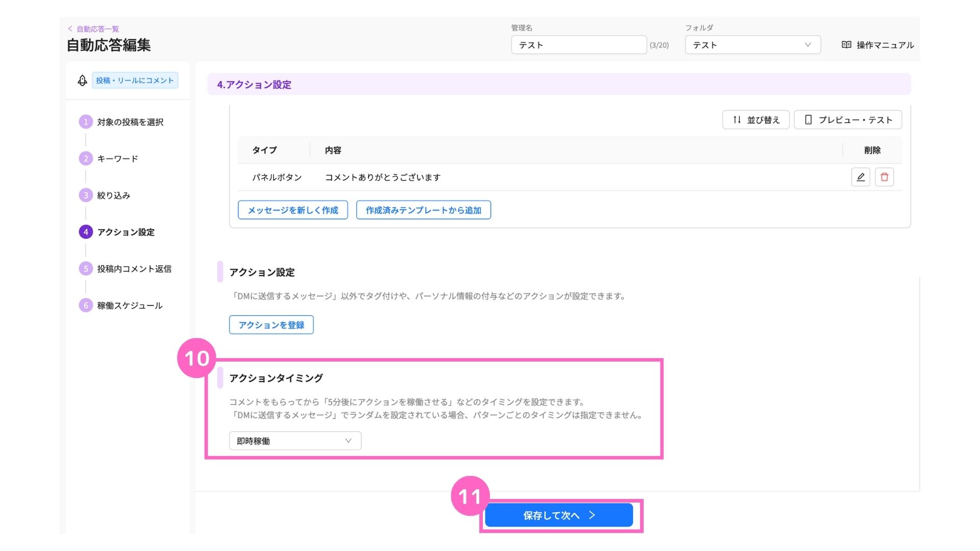
Task: Click 保存して次へ button
Action: click(559, 515)
